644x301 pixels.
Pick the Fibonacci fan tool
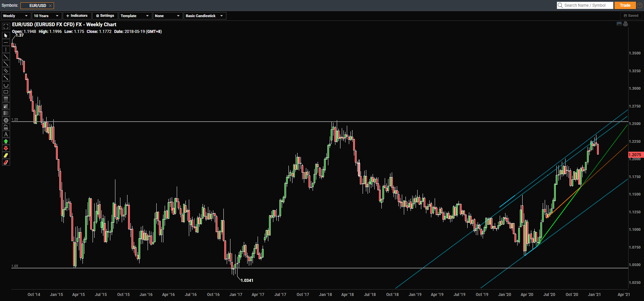6,106
